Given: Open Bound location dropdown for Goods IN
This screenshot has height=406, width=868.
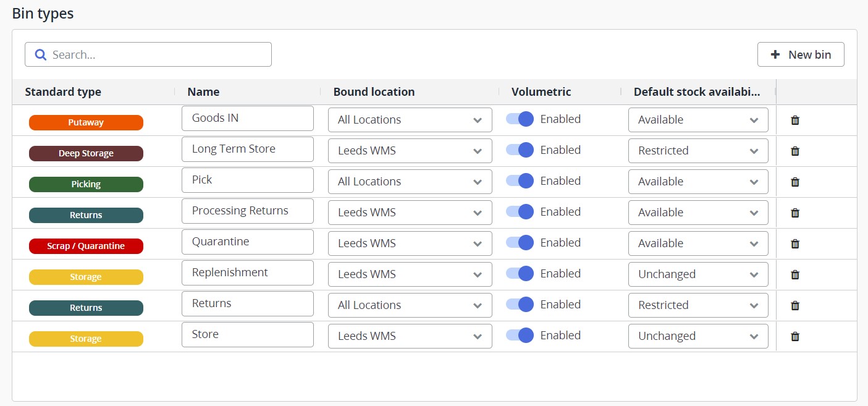Looking at the screenshot, I should pos(410,120).
